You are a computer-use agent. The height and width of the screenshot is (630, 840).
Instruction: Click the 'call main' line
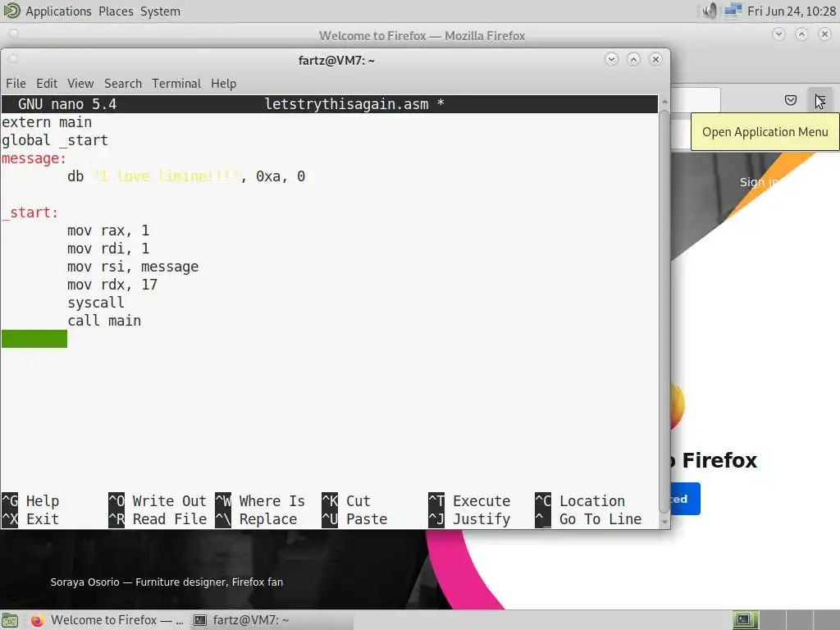pos(104,321)
